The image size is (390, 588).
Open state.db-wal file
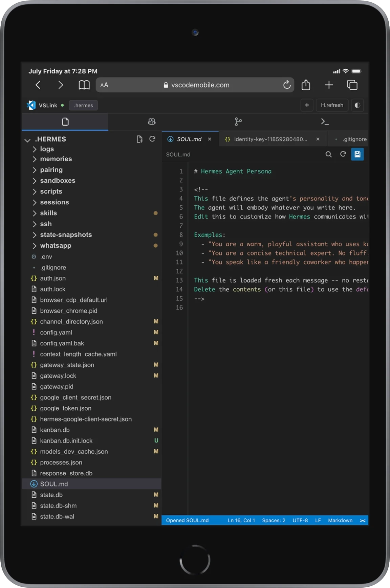click(x=91, y=516)
